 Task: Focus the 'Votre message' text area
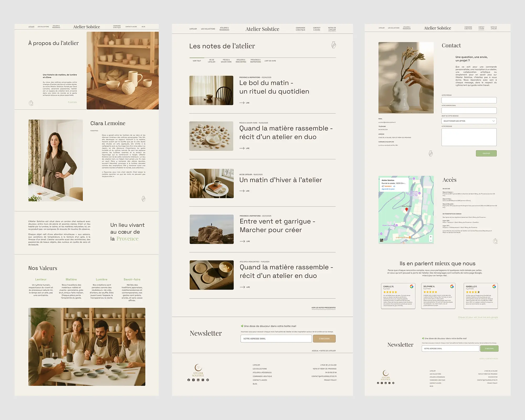click(469, 137)
